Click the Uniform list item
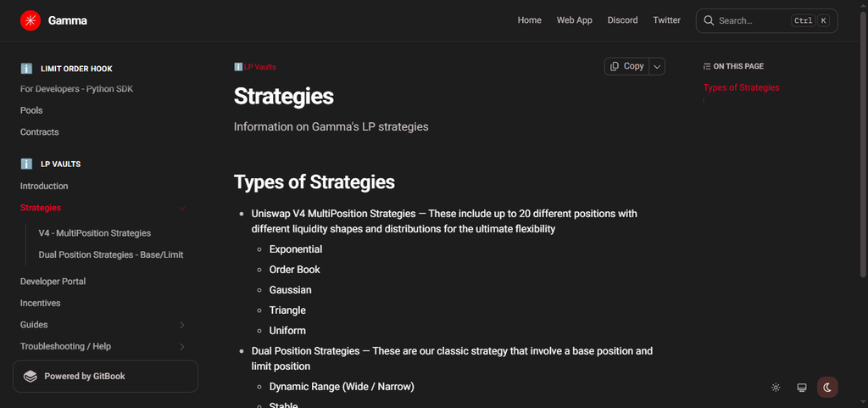 point(287,331)
